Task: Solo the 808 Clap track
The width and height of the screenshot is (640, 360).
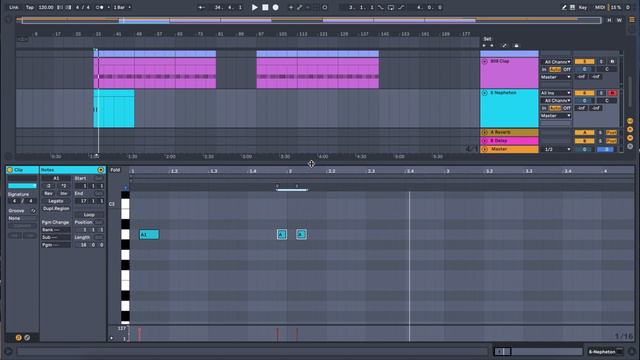Action: click(x=601, y=62)
